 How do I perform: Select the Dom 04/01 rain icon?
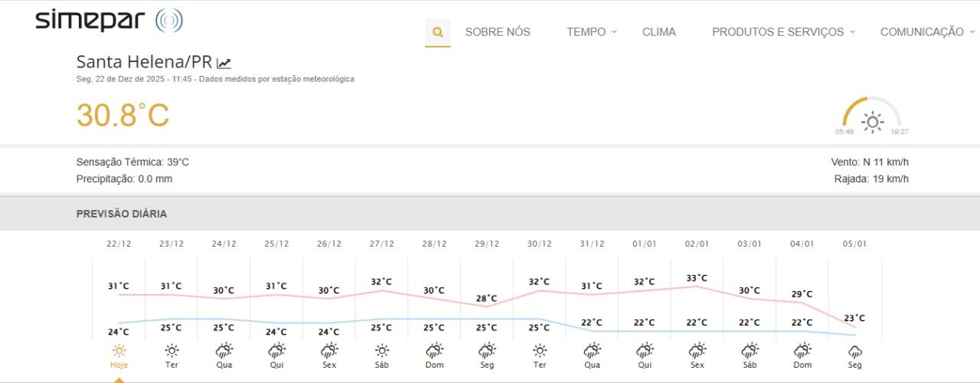click(x=802, y=350)
